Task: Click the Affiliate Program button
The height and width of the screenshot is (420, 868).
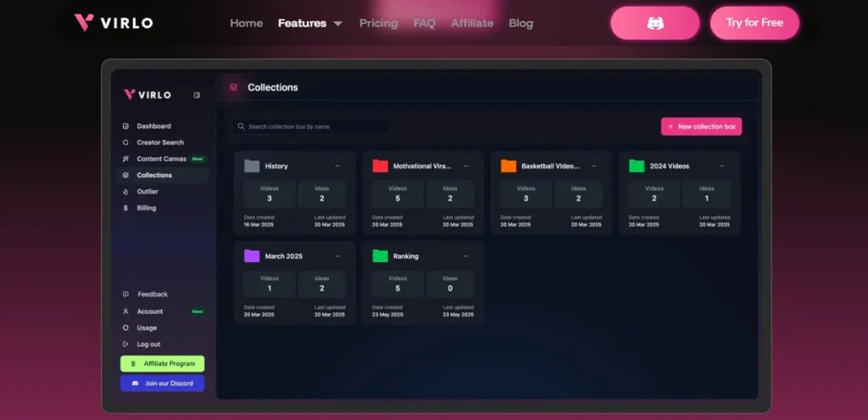Action: (162, 364)
